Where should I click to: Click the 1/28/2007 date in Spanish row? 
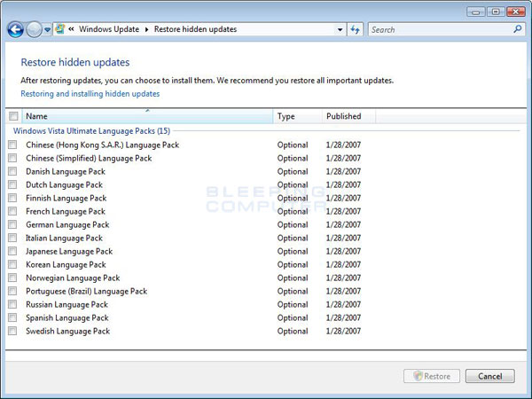pyautogui.click(x=343, y=318)
